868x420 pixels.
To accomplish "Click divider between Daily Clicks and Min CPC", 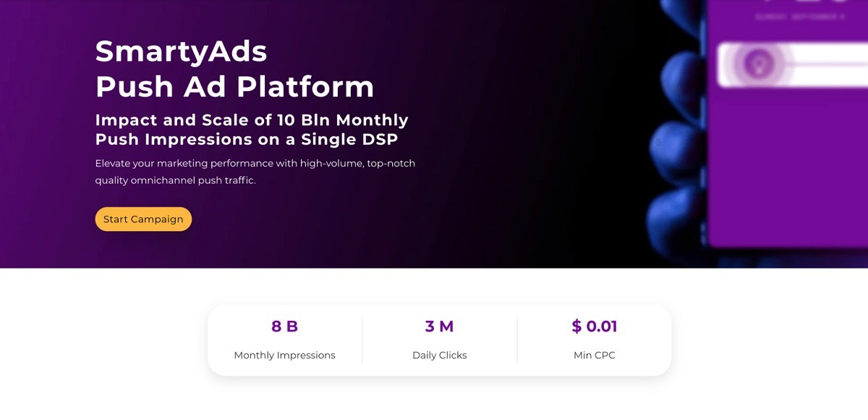I will tap(517, 340).
